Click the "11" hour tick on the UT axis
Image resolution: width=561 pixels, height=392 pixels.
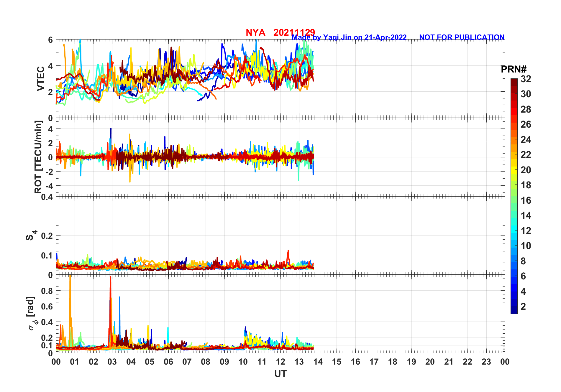[x=262, y=362]
